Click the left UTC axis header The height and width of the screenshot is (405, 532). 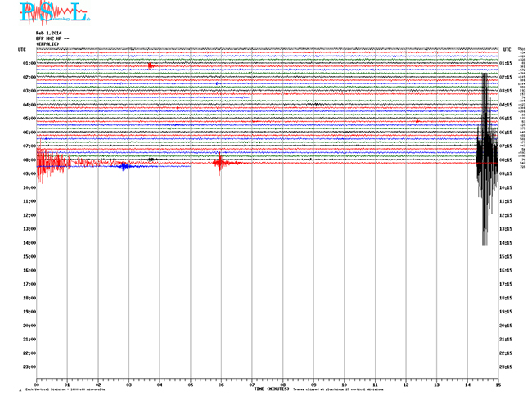pos(22,49)
